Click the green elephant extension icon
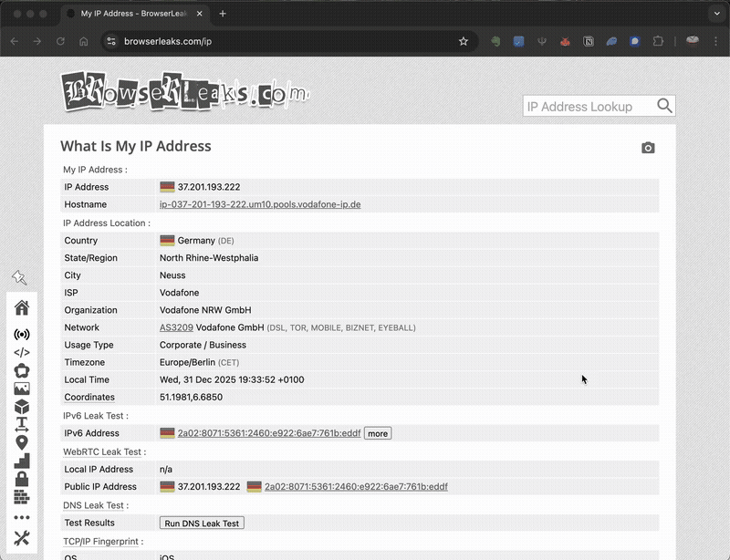Image resolution: width=730 pixels, height=560 pixels. (x=495, y=41)
